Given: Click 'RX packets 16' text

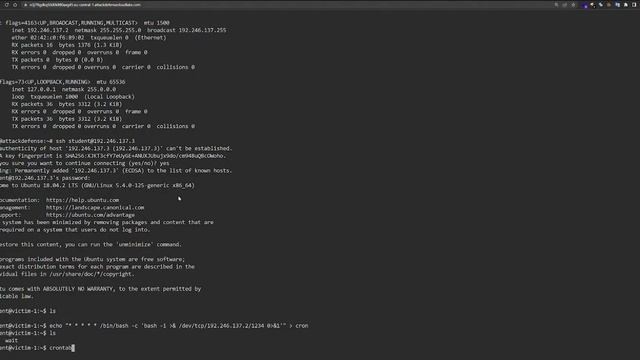Looking at the screenshot, I should (32, 45).
